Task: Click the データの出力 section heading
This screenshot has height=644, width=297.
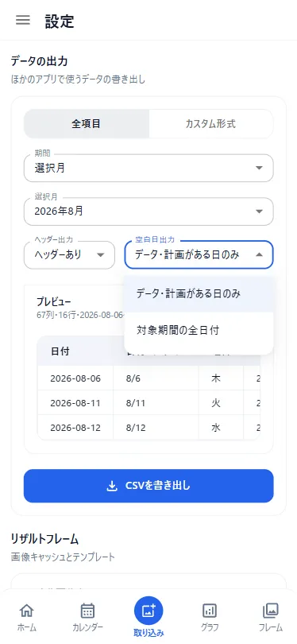Action: coord(40,61)
